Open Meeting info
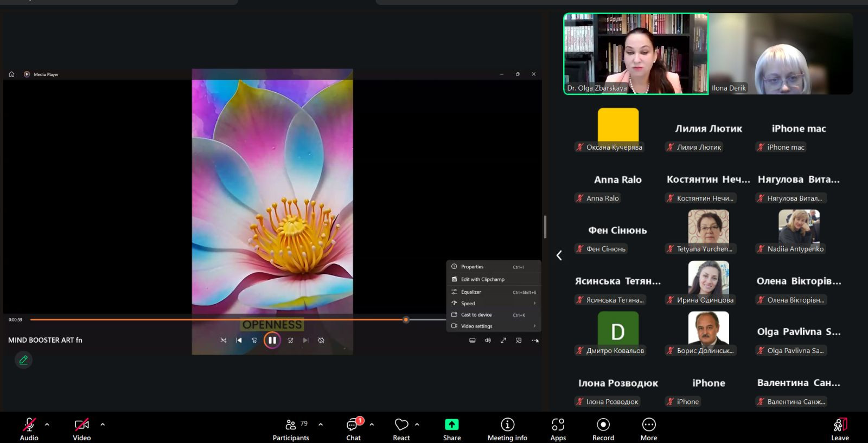Viewport: 868px width, 443px height. tap(507, 425)
